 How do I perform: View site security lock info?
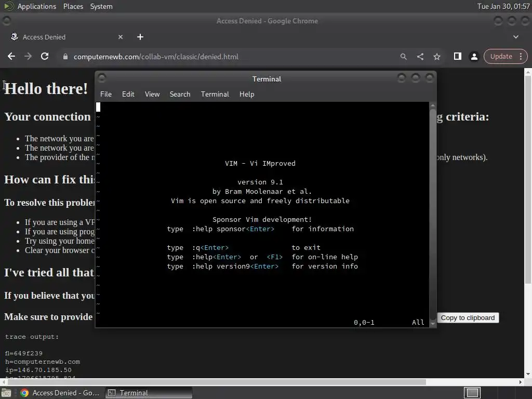[x=65, y=57]
